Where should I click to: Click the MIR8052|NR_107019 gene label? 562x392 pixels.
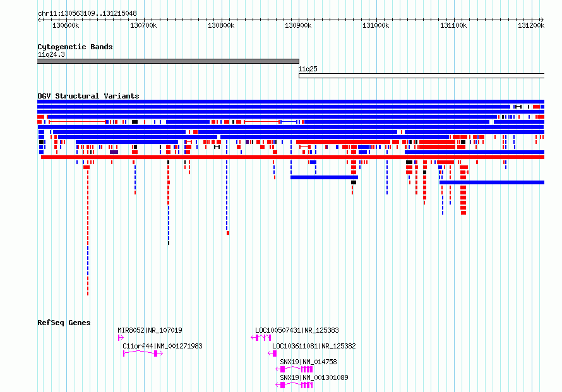[150, 330]
